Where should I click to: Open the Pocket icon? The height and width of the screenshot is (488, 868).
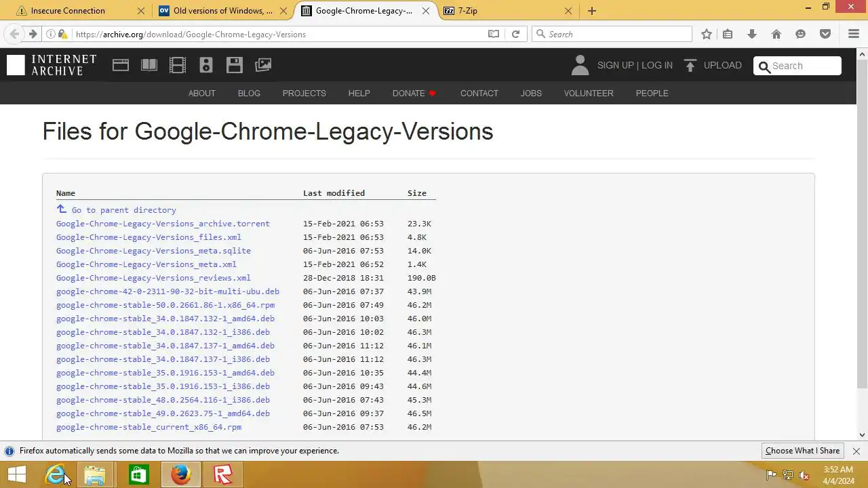click(x=825, y=34)
